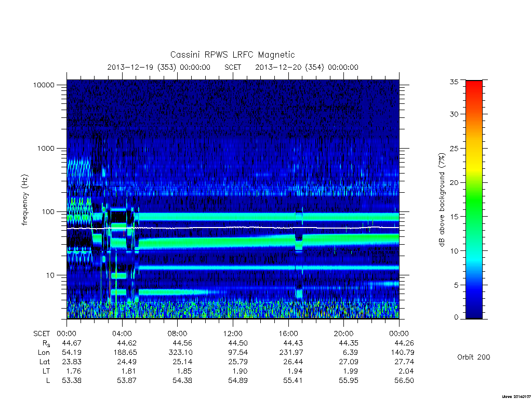Click the title 'Cassini RPWS LRFC Magnetic'

coord(232,55)
